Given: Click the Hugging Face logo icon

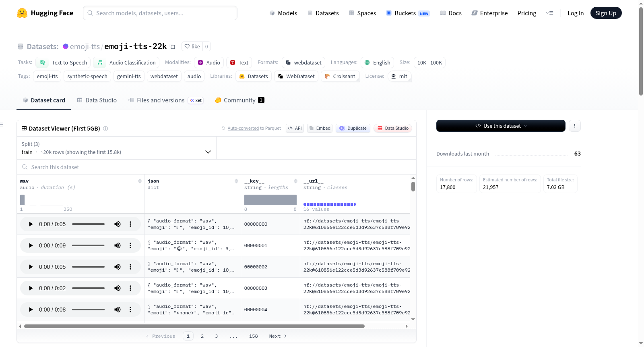Looking at the screenshot, I should coord(22,13).
